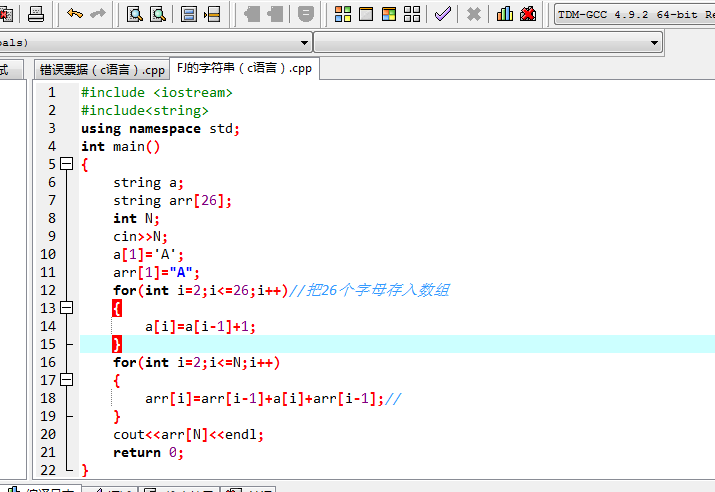The width and height of the screenshot is (715, 492).
Task: Open the Find search tool
Action: pyautogui.click(x=135, y=14)
